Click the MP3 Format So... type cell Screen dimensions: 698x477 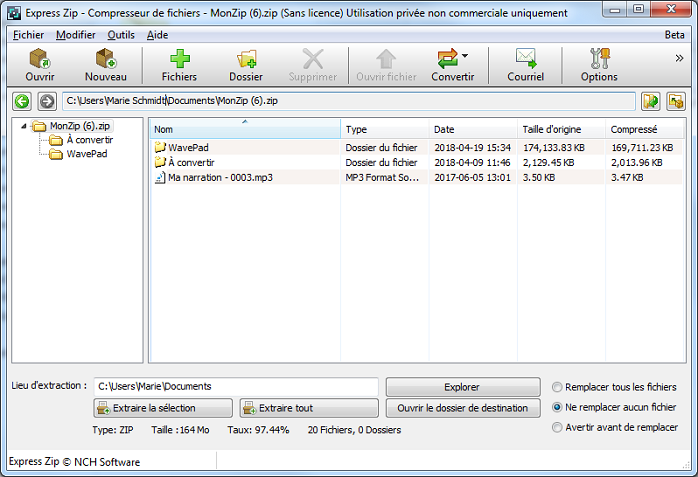(x=382, y=178)
